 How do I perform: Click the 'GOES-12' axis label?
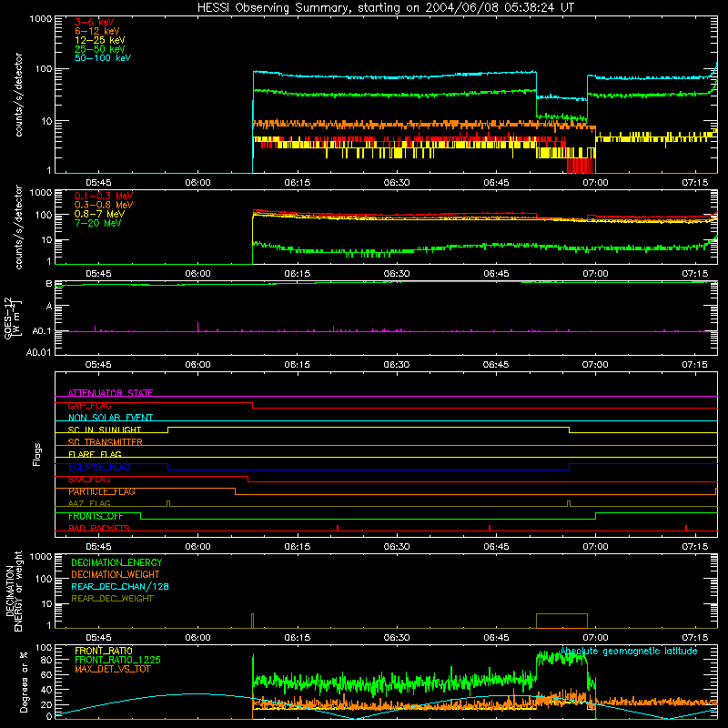click(x=8, y=318)
